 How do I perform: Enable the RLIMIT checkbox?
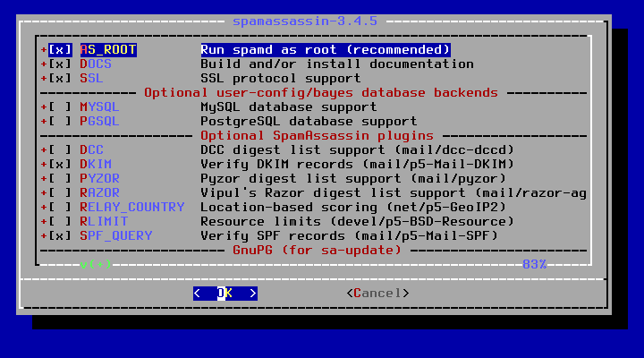pyautogui.click(x=61, y=222)
